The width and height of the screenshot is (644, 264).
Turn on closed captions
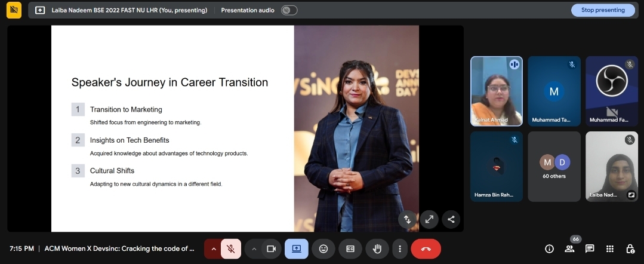(x=350, y=248)
